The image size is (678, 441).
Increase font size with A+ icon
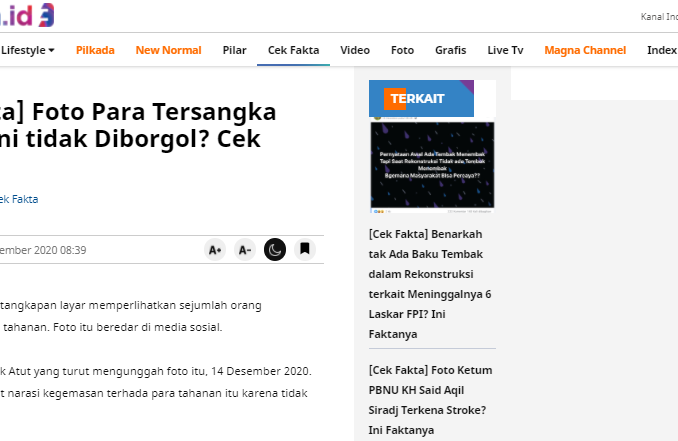[215, 249]
